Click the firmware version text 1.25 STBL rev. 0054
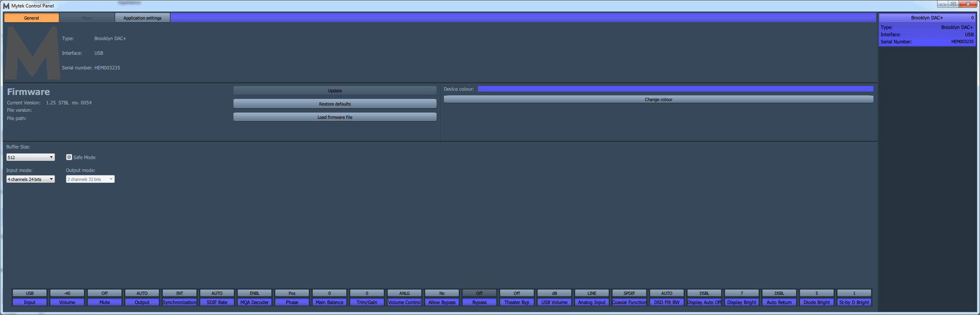This screenshot has width=980, height=315. (x=69, y=103)
